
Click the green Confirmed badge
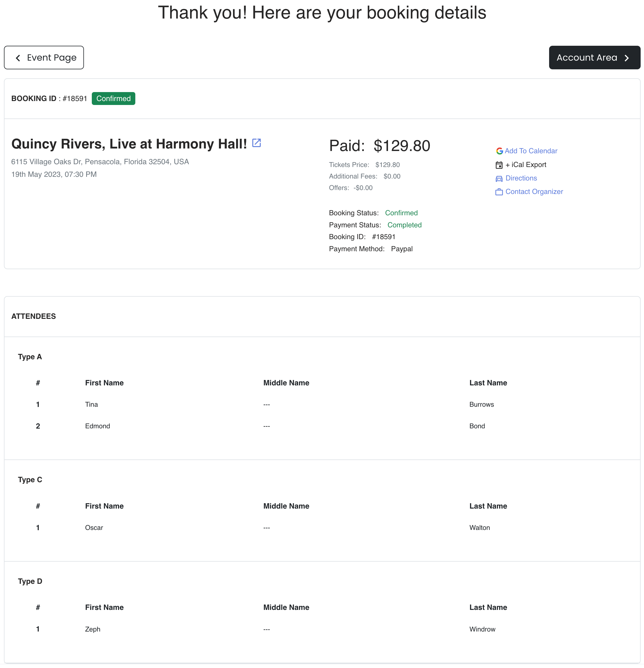click(113, 99)
